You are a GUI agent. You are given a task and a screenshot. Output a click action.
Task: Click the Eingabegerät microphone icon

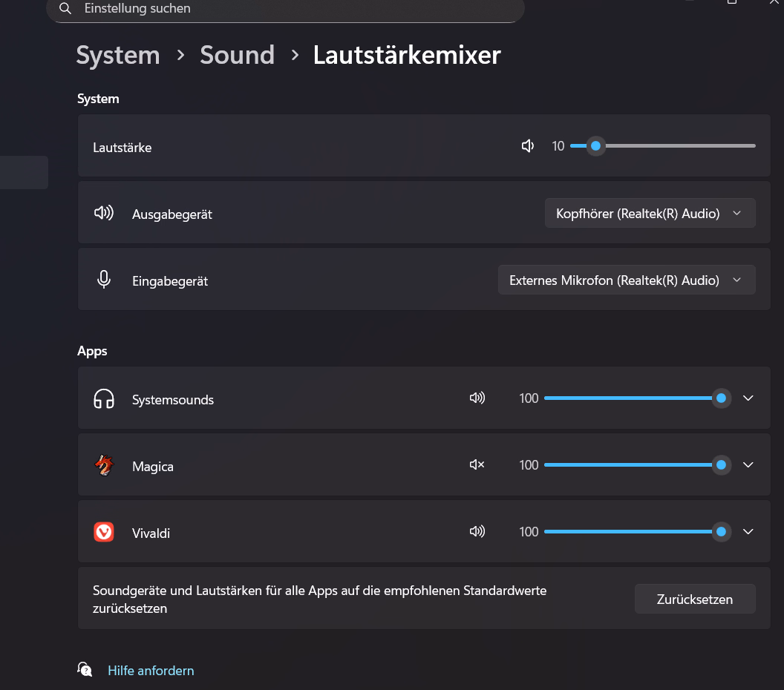pos(104,280)
